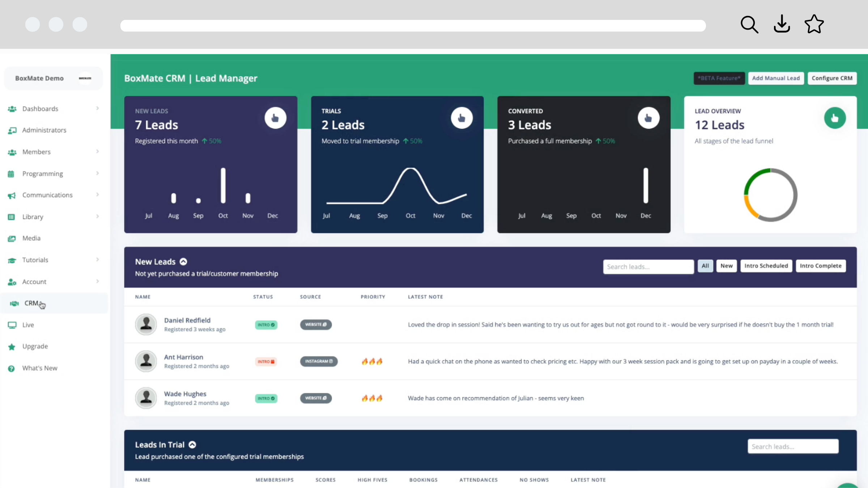
Task: Click the Add Manual Lead button
Action: [x=776, y=78]
